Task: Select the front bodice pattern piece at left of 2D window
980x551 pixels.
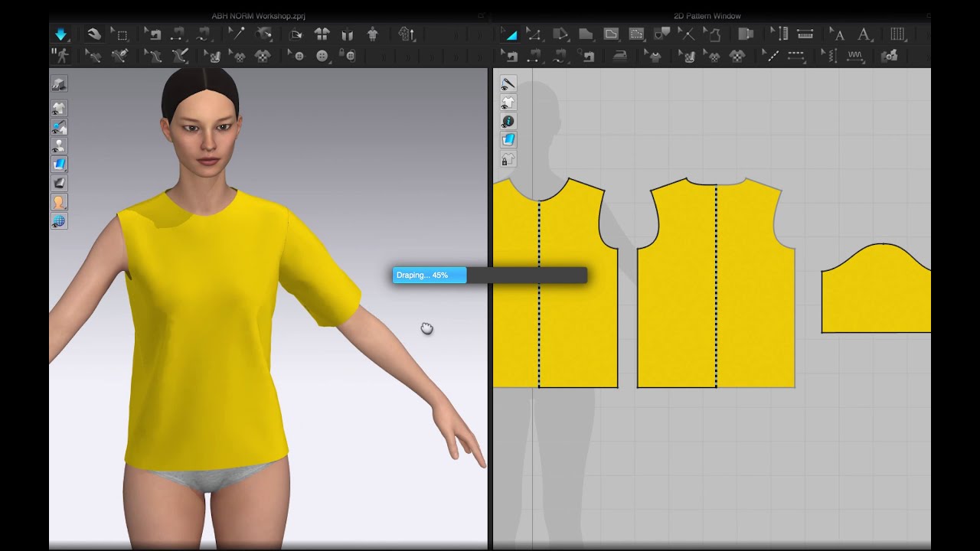Action: (555, 283)
